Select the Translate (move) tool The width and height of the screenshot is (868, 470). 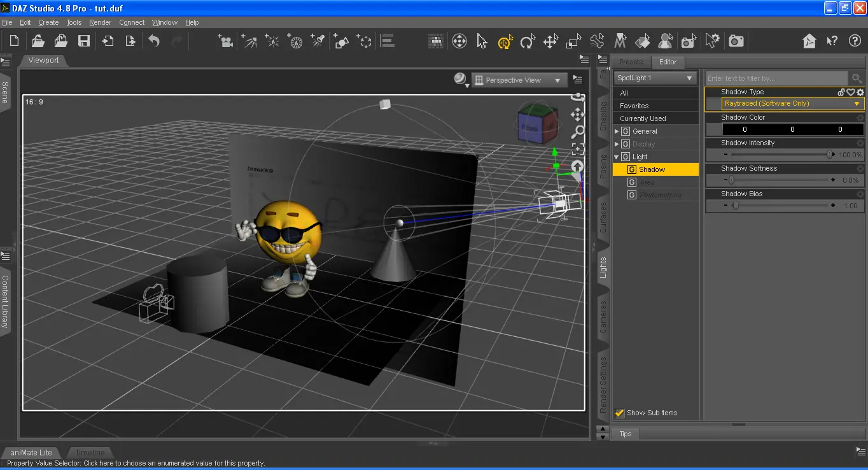point(550,41)
